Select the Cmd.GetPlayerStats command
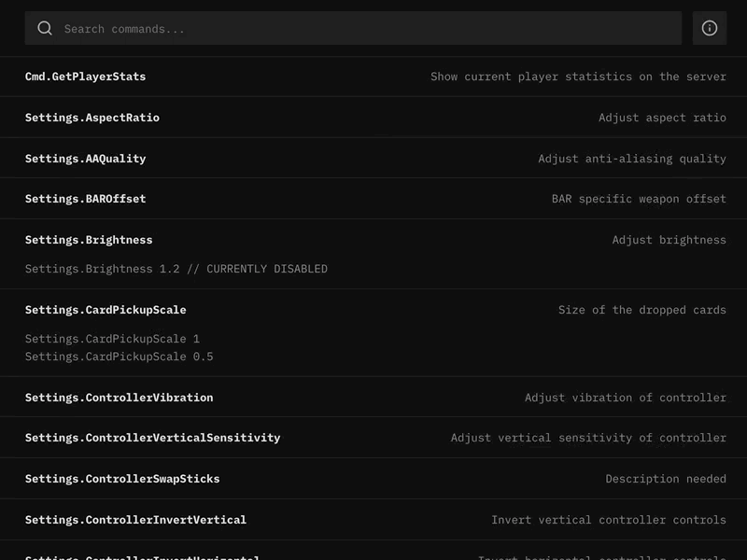This screenshot has height=560, width=747. coord(86,77)
